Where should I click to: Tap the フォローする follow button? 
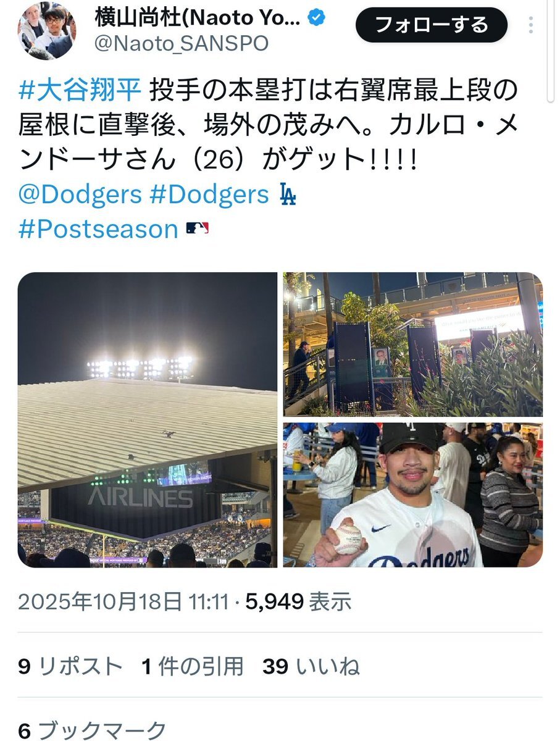432,25
